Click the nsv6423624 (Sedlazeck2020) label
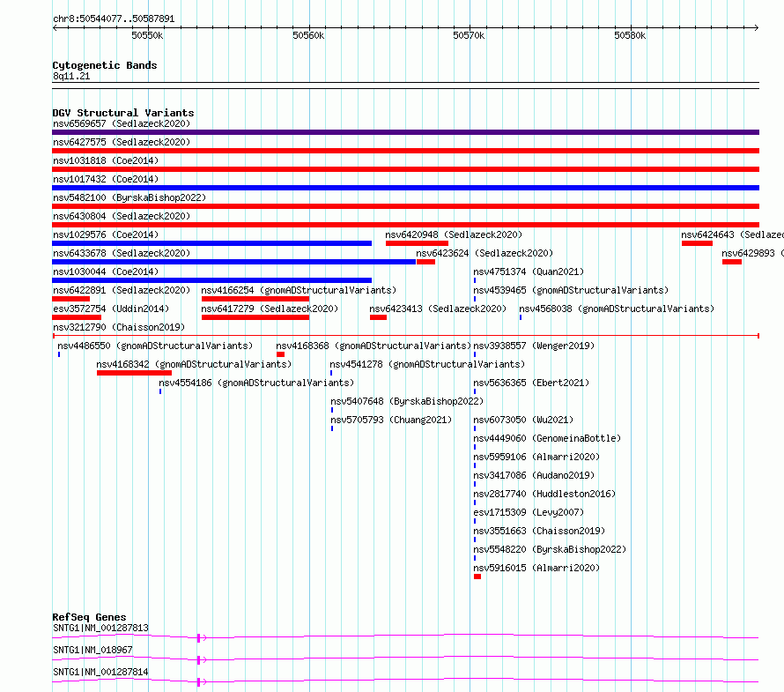784x692 pixels. 484,253
